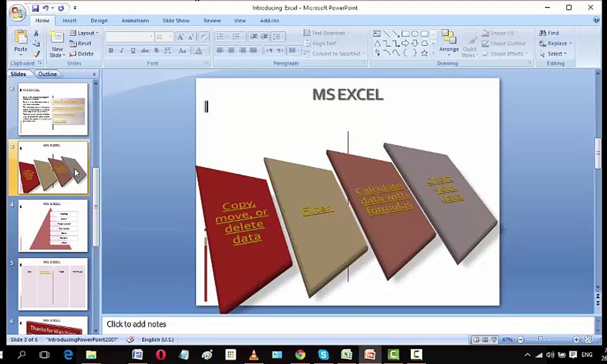Click the Fit slide to window icon
The height and width of the screenshot is (364, 607).
(588, 340)
